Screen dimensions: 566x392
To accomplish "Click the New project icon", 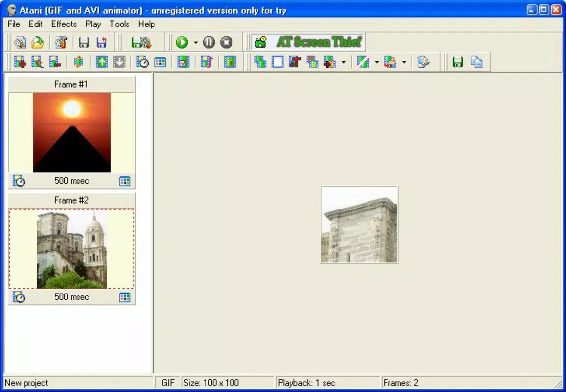I will [20, 42].
